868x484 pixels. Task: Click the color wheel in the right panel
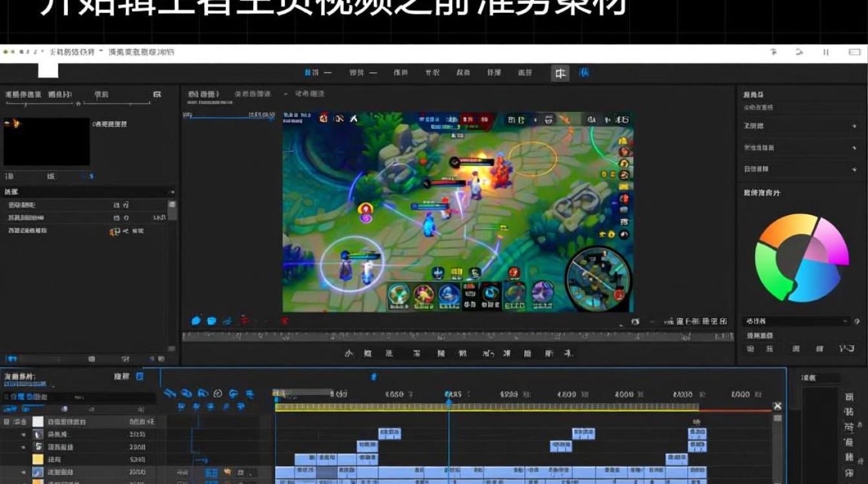tap(801, 257)
